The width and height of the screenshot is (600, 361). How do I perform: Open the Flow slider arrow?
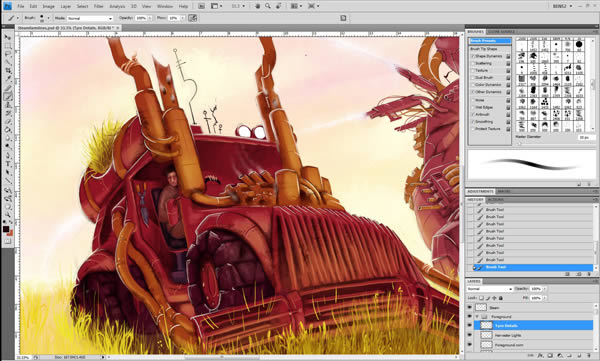click(183, 18)
